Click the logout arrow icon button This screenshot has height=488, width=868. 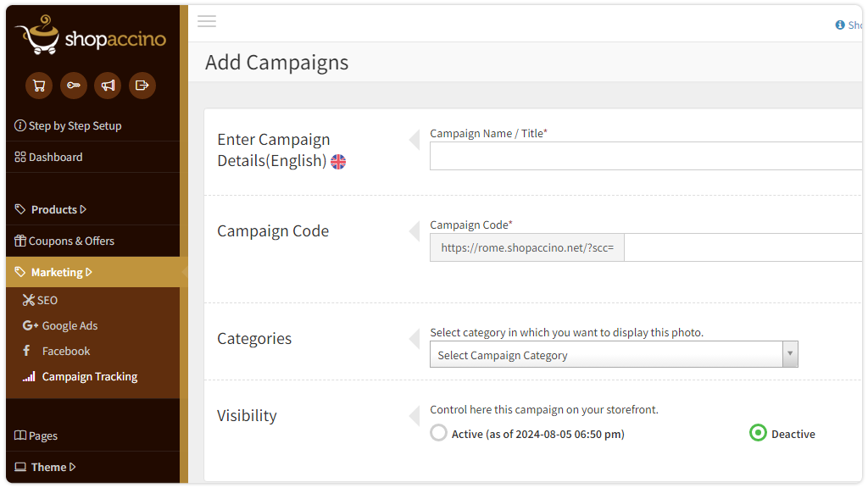142,85
